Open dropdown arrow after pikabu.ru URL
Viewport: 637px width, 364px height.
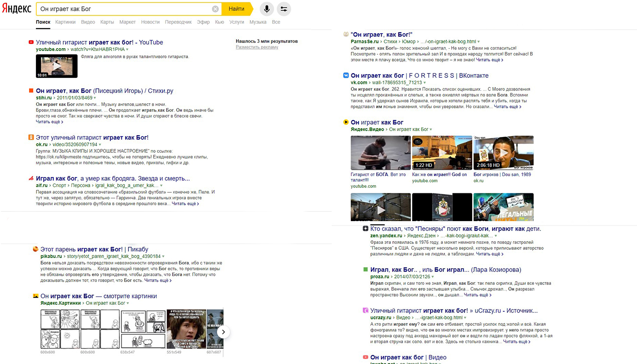[163, 257]
